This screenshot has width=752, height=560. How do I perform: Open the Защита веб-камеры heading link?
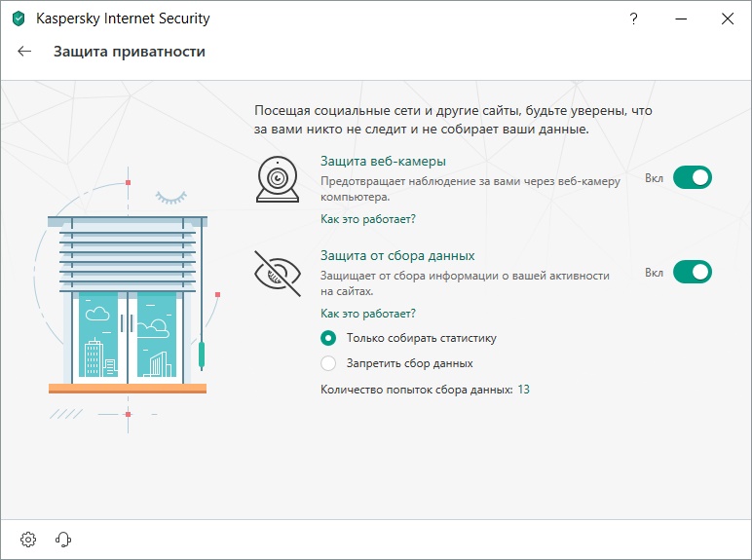point(383,161)
